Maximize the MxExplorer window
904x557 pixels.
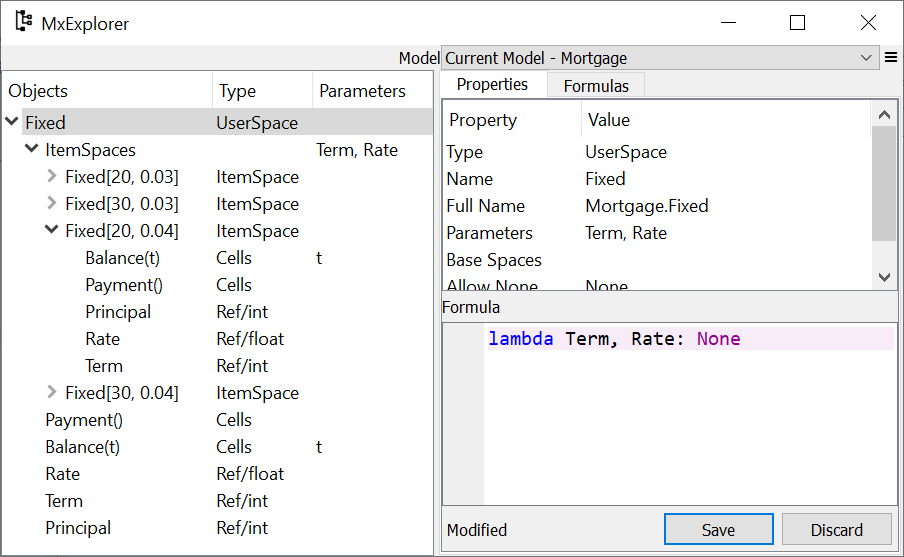(x=797, y=23)
